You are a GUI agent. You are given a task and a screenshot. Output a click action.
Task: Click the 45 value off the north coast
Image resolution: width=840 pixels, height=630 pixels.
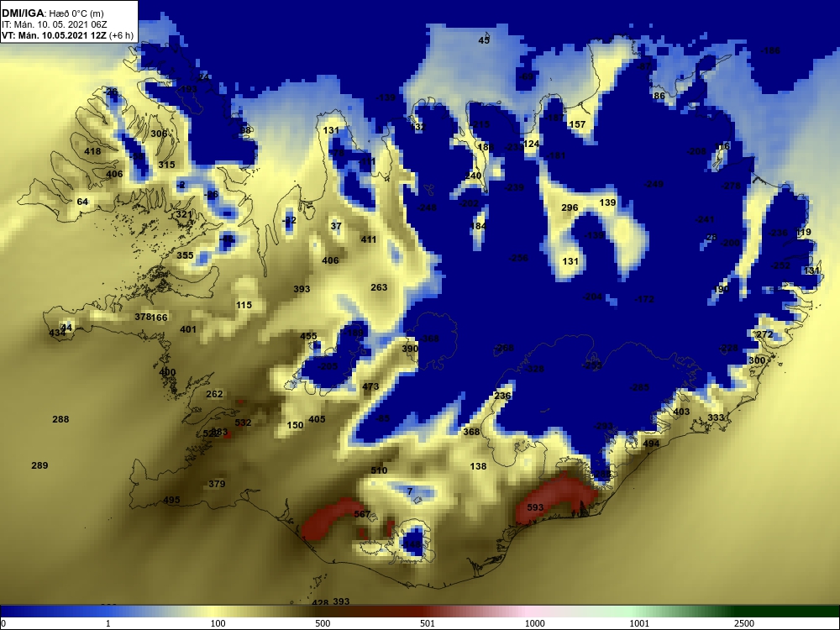484,40
